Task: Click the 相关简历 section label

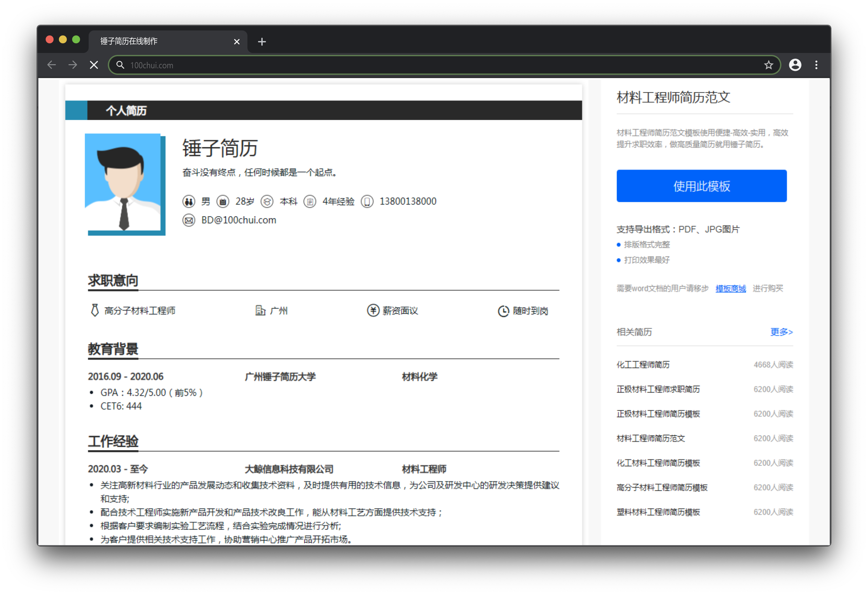Action: click(634, 332)
